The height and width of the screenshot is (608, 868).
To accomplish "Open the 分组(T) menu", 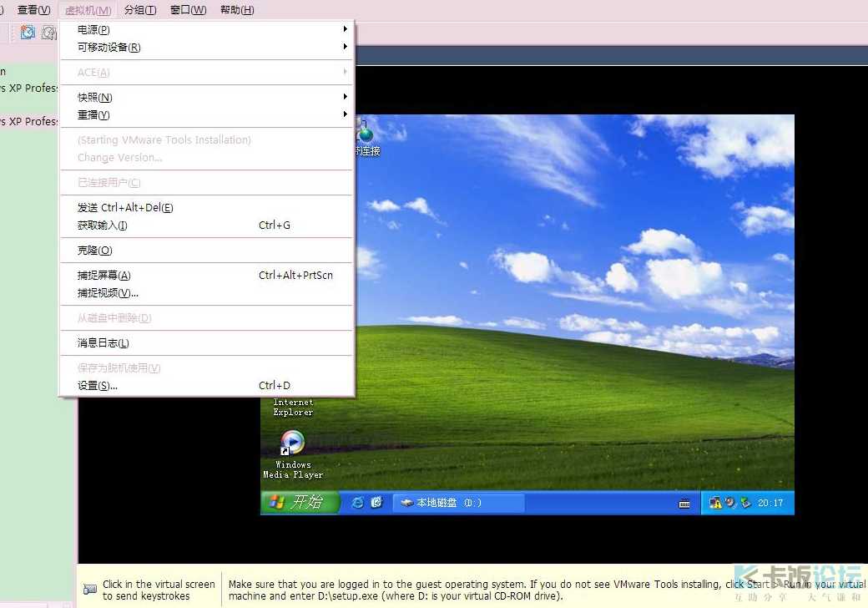I will [140, 10].
